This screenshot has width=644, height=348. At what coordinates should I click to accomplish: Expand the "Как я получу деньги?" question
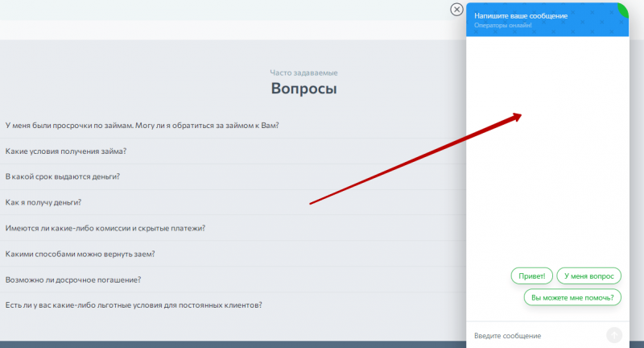pyautogui.click(x=43, y=202)
